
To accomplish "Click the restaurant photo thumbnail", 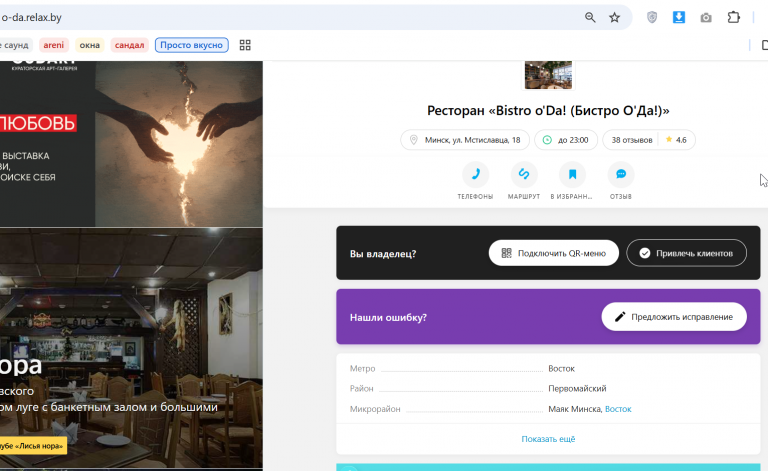I will (548, 75).
